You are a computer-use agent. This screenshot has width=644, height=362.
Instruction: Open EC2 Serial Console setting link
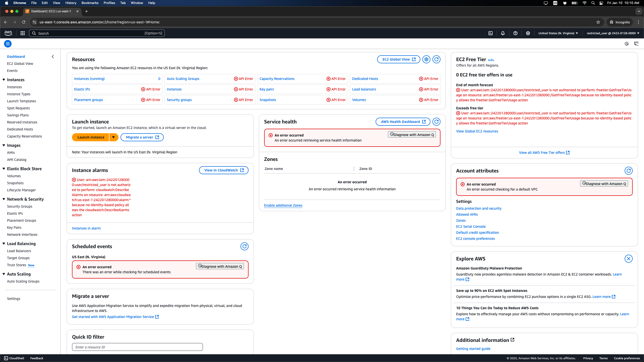click(x=471, y=227)
